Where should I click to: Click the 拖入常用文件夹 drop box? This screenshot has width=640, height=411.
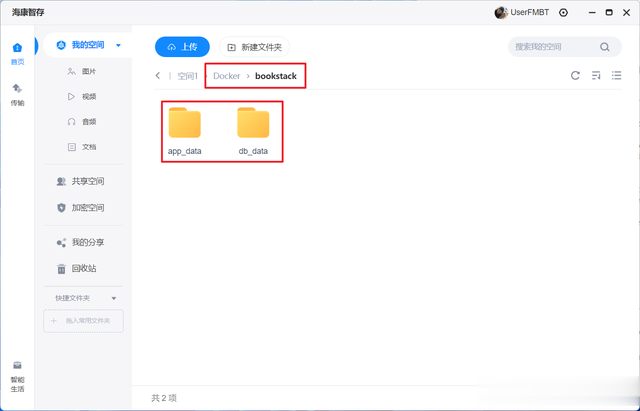click(x=83, y=321)
